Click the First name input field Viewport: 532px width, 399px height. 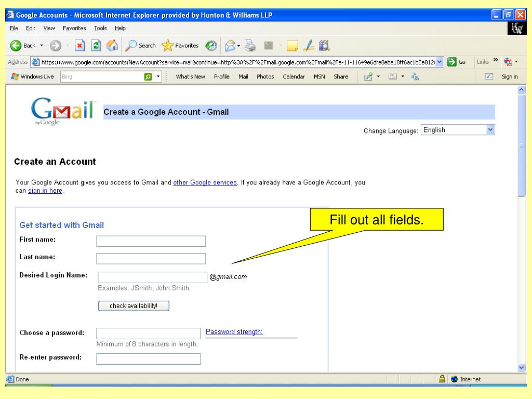click(151, 241)
